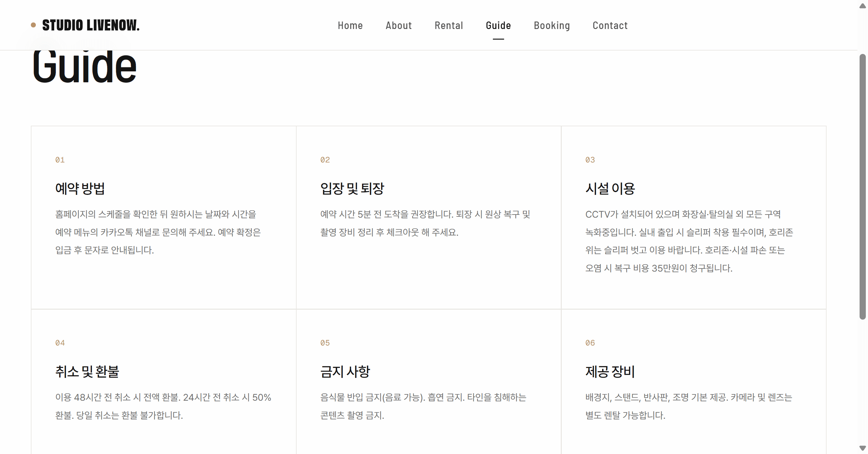Click the brown dot beside the logo
The width and height of the screenshot is (868, 454).
coord(33,25)
